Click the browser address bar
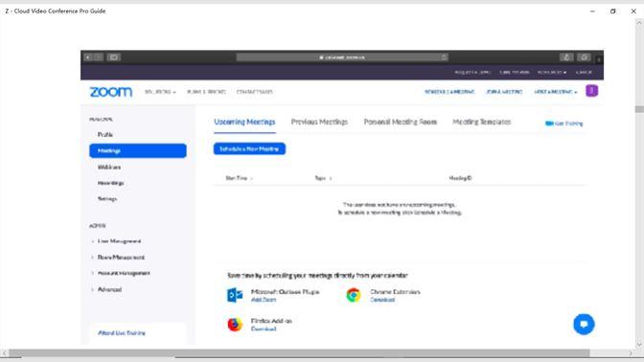The width and height of the screenshot is (644, 362). (342, 57)
